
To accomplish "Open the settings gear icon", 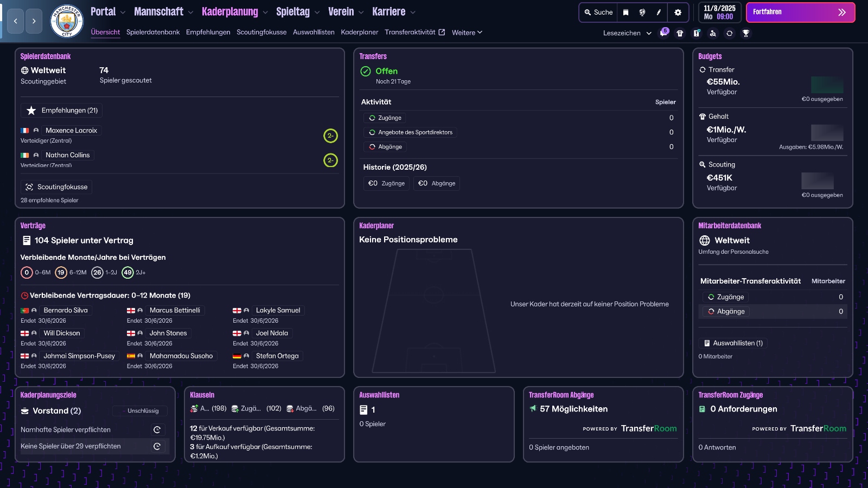I will (678, 12).
